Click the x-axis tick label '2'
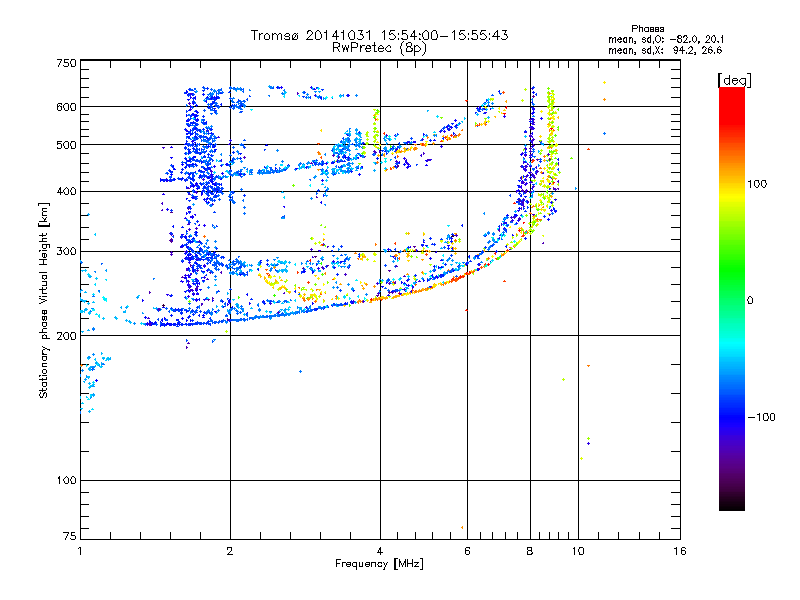This screenshot has height=600, width=800. [230, 551]
